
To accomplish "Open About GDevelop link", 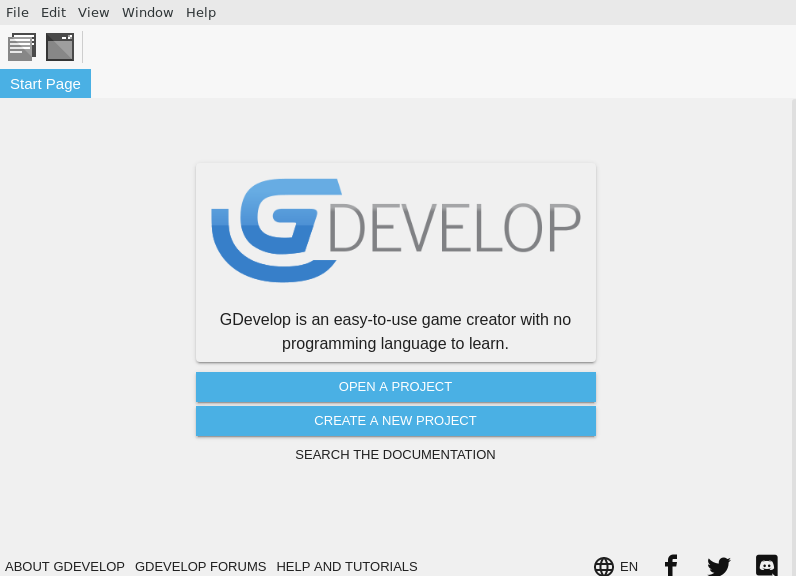I will 65,566.
